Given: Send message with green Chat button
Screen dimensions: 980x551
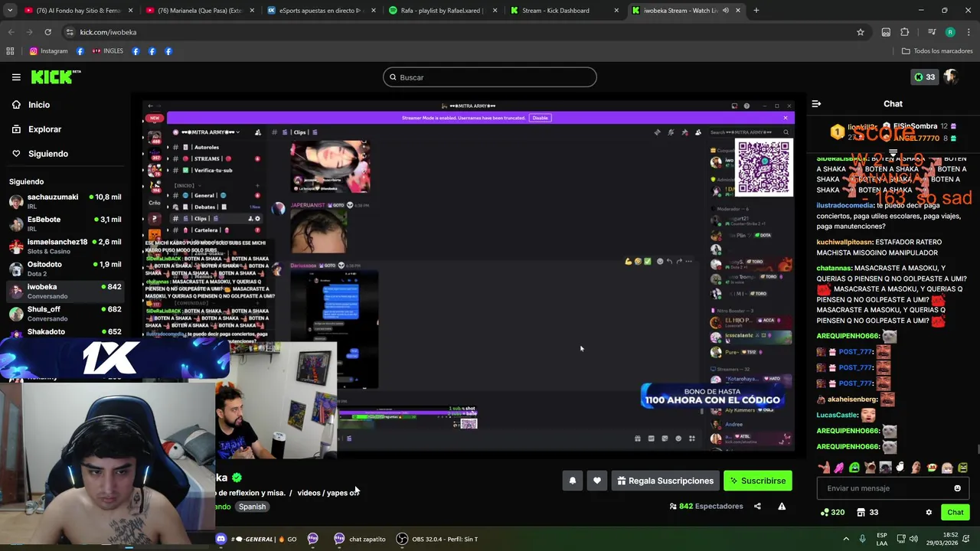Looking at the screenshot, I should [x=955, y=513].
